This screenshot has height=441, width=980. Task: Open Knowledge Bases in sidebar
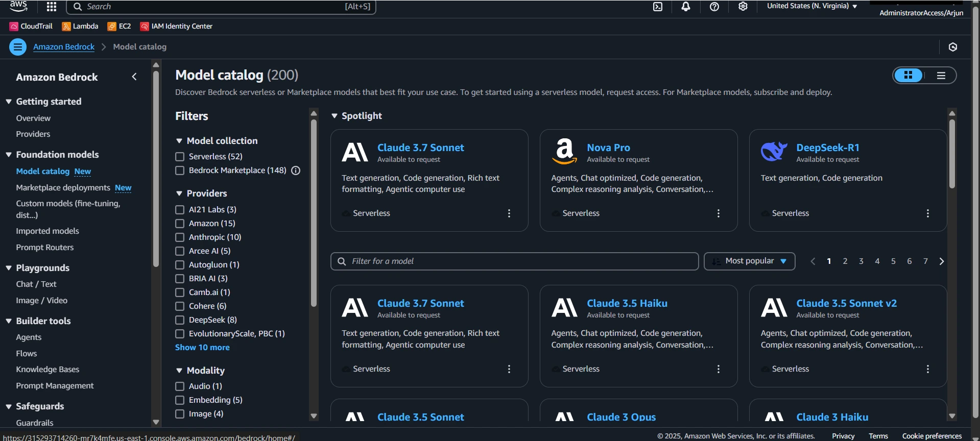(47, 370)
